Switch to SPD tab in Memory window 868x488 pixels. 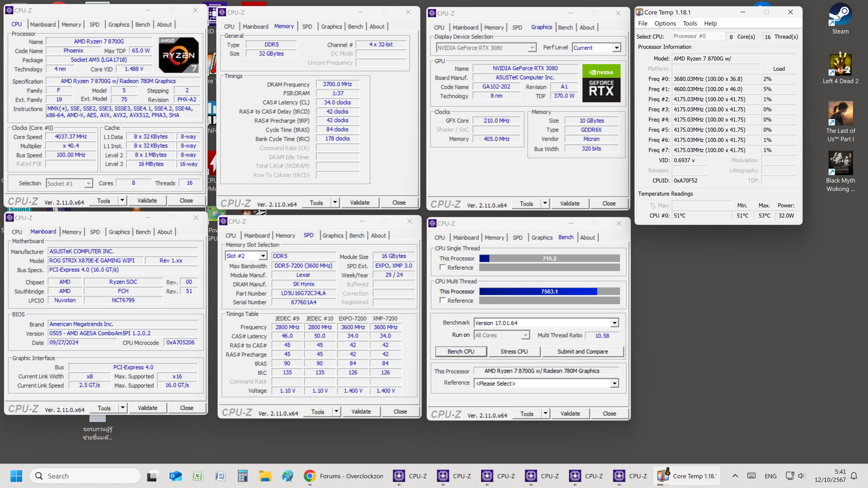click(307, 26)
